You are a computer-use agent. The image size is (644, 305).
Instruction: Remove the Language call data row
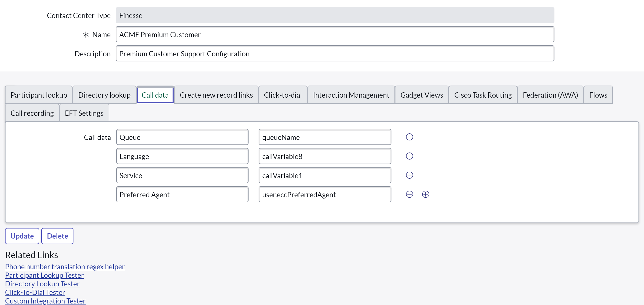(409, 156)
